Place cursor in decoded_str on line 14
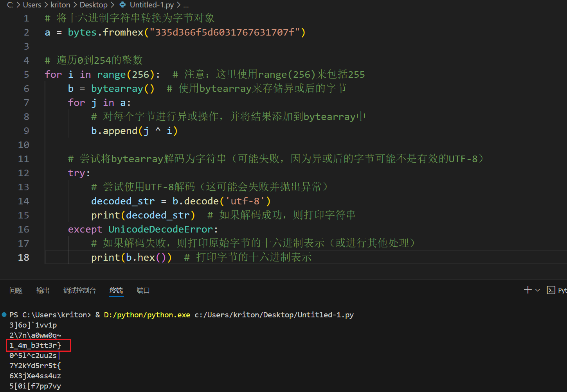Viewport: 567px width, 392px height. (122, 201)
